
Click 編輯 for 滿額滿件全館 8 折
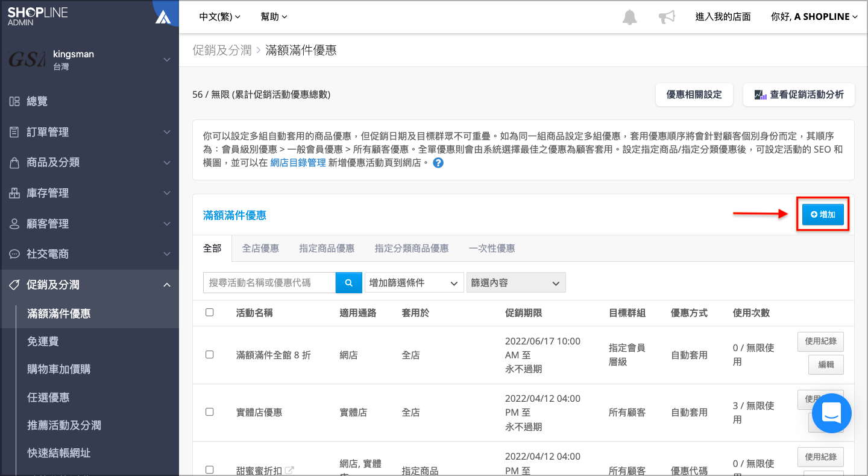pos(826,364)
